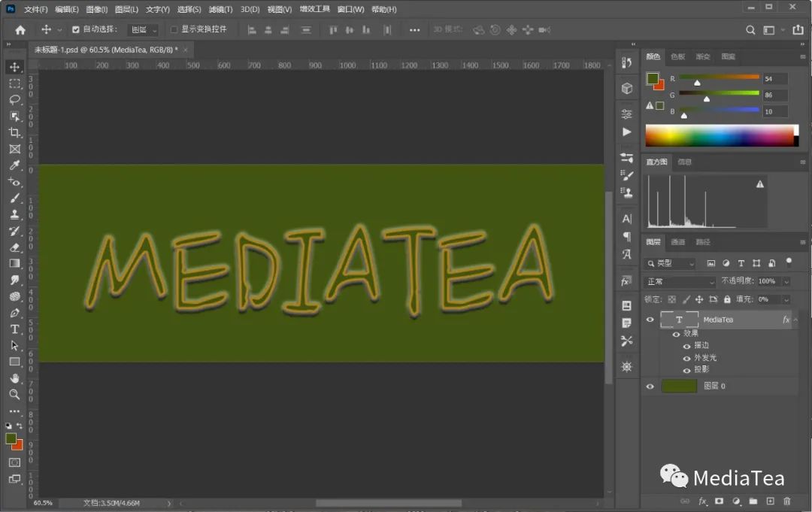Open the Layers panel flyout menu
812x512 pixels.
(x=803, y=242)
